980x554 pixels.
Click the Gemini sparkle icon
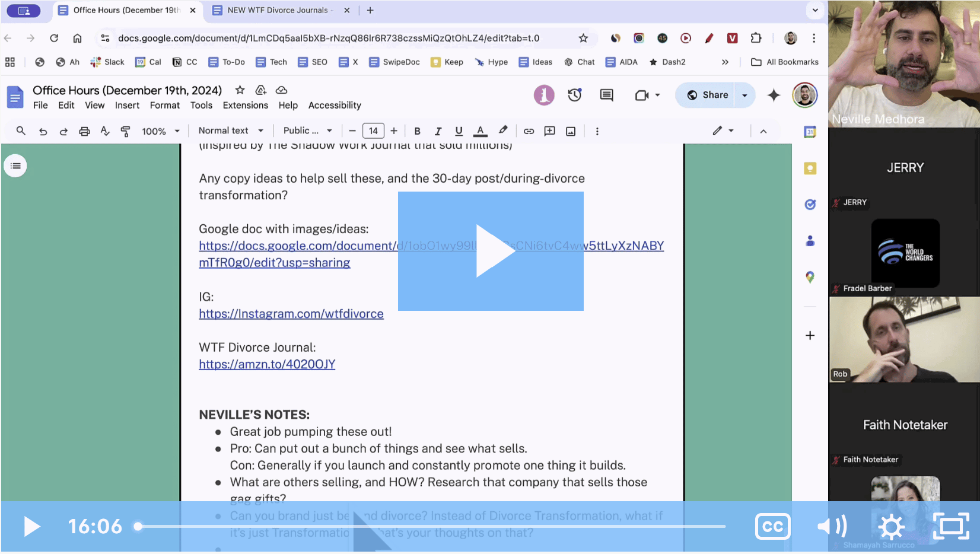point(774,95)
